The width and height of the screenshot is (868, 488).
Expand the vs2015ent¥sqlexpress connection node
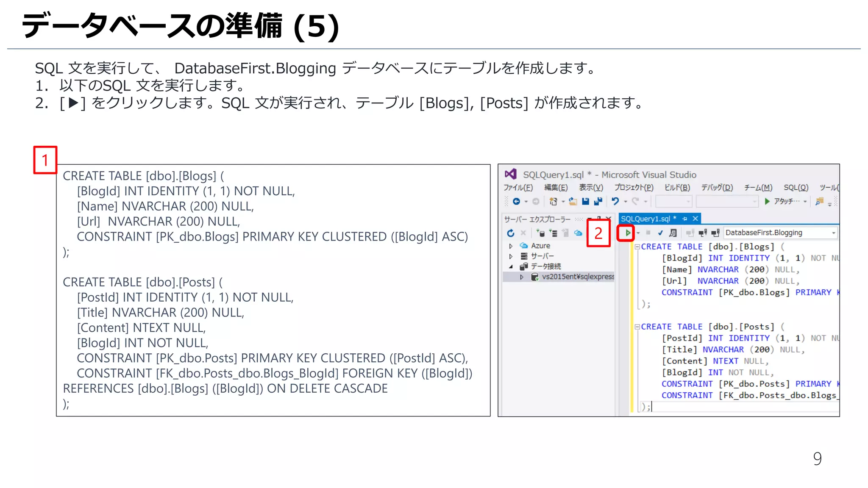click(x=522, y=277)
